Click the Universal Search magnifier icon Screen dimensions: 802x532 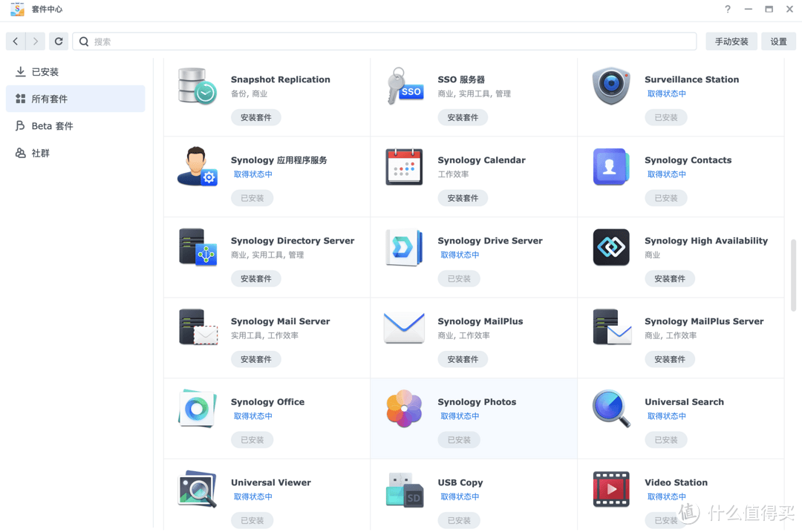611,408
